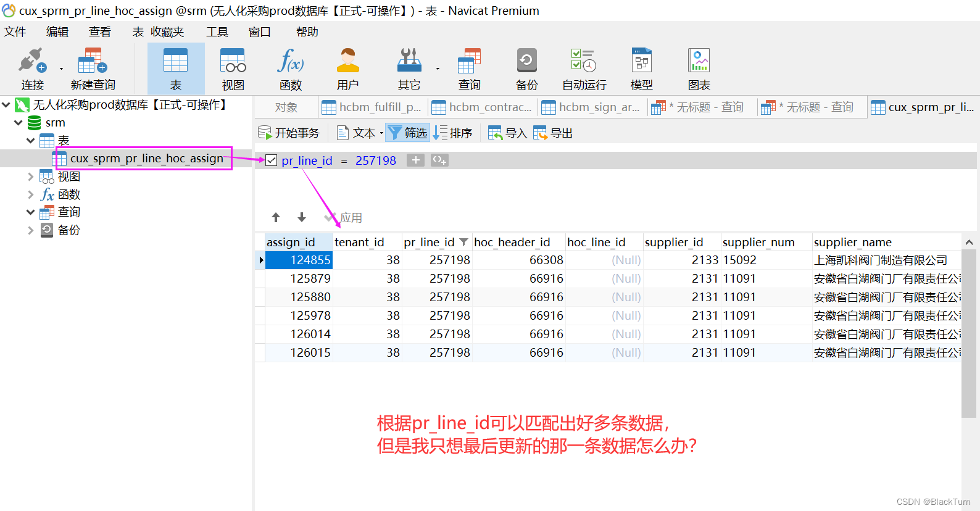Select the supplier_num 15092 cell
Screen dimensions: 980x511
(766, 260)
